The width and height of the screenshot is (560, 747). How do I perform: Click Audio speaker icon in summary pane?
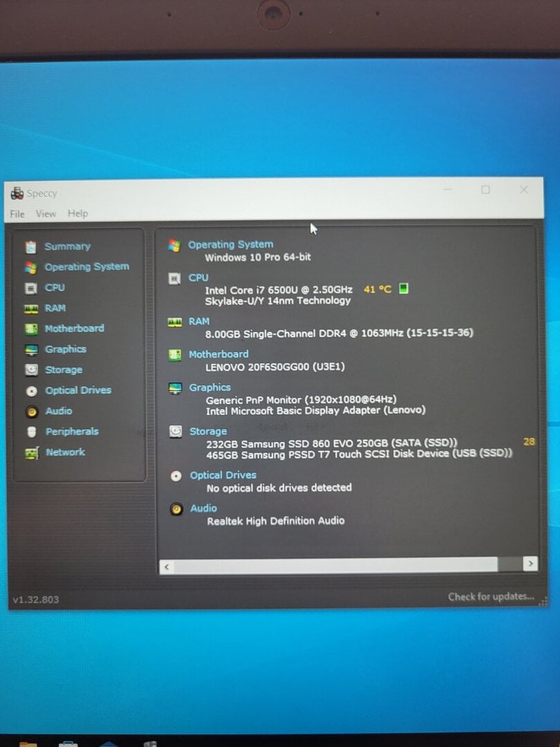176,509
